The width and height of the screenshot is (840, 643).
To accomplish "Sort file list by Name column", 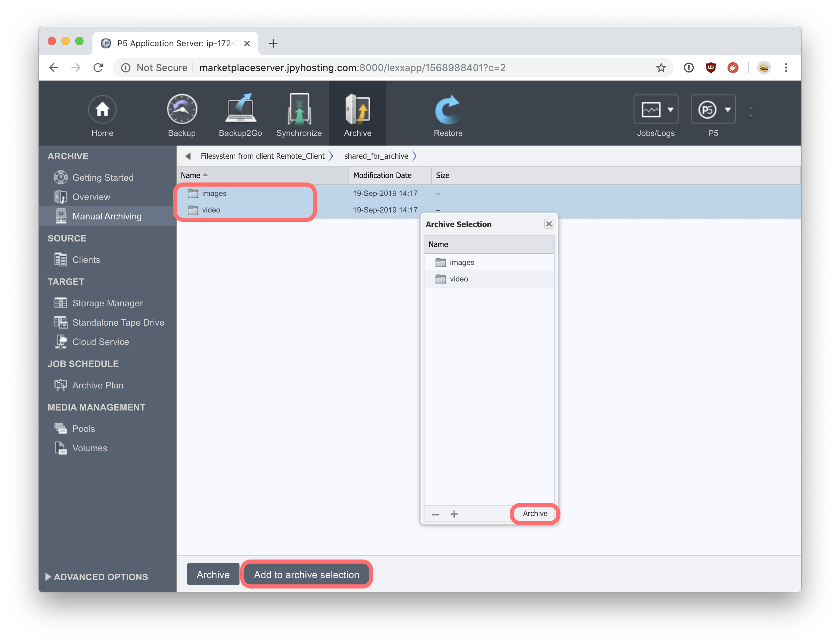I will (x=263, y=175).
